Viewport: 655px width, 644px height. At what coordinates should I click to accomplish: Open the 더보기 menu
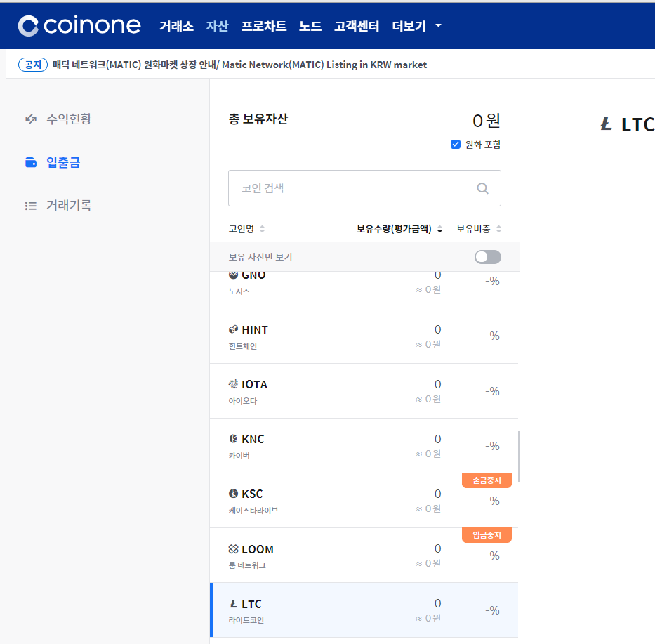click(x=409, y=26)
